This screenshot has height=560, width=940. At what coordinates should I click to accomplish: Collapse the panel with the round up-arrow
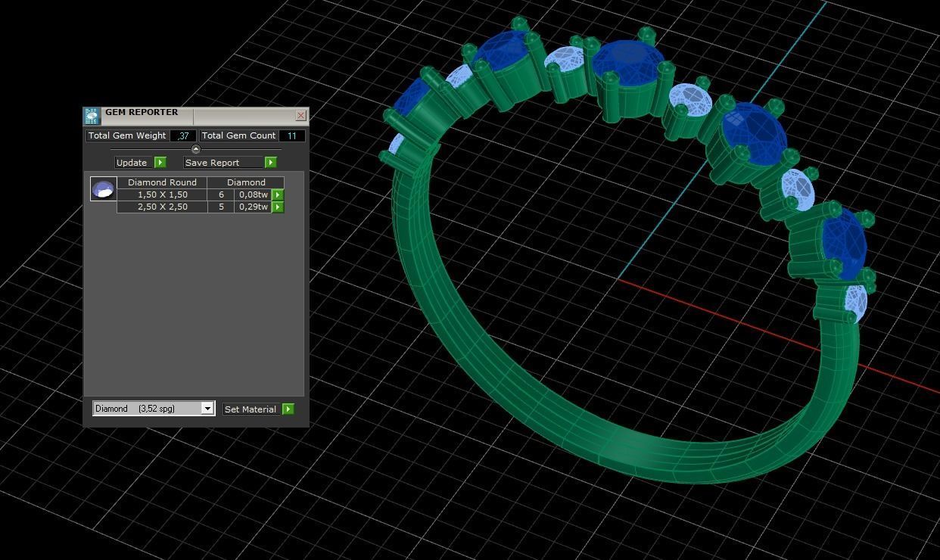click(x=196, y=149)
